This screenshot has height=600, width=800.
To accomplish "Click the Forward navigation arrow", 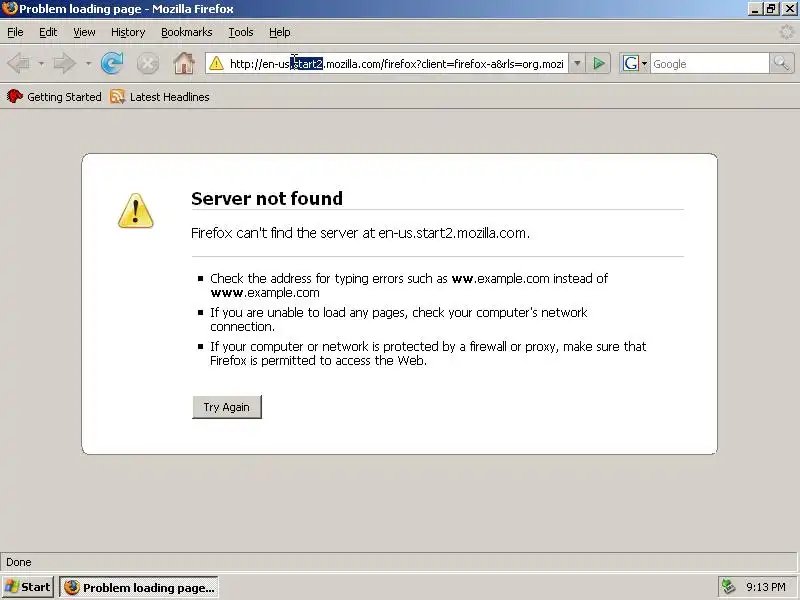I will [x=65, y=64].
